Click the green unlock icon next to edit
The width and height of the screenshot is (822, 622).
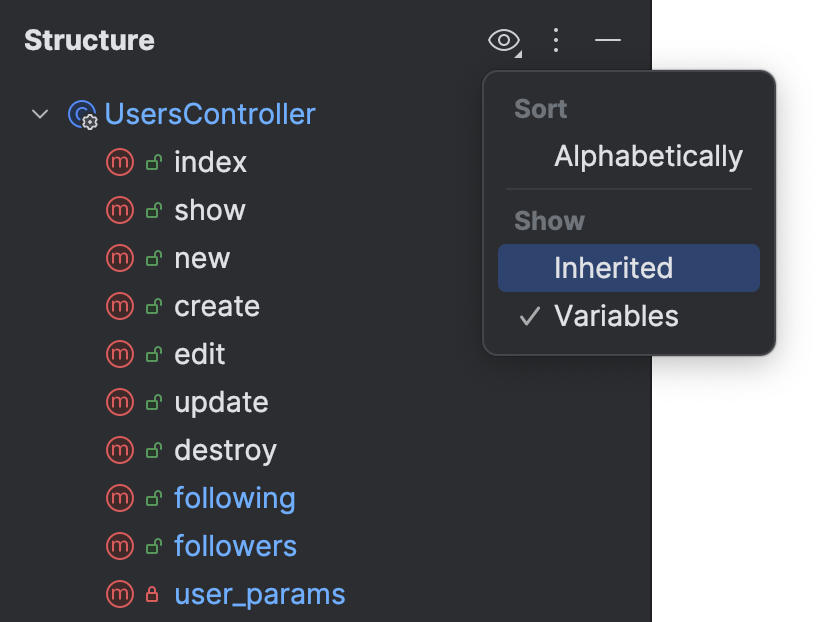152,354
